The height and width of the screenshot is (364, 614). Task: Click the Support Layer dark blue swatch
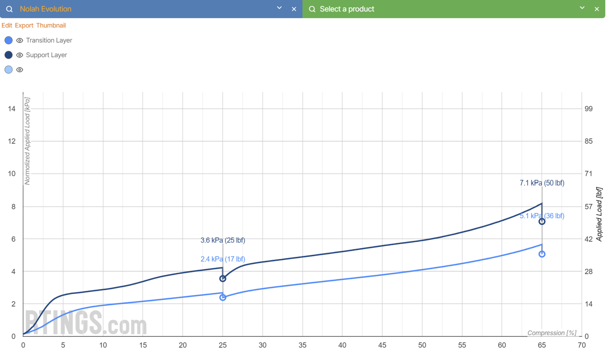[x=9, y=55]
